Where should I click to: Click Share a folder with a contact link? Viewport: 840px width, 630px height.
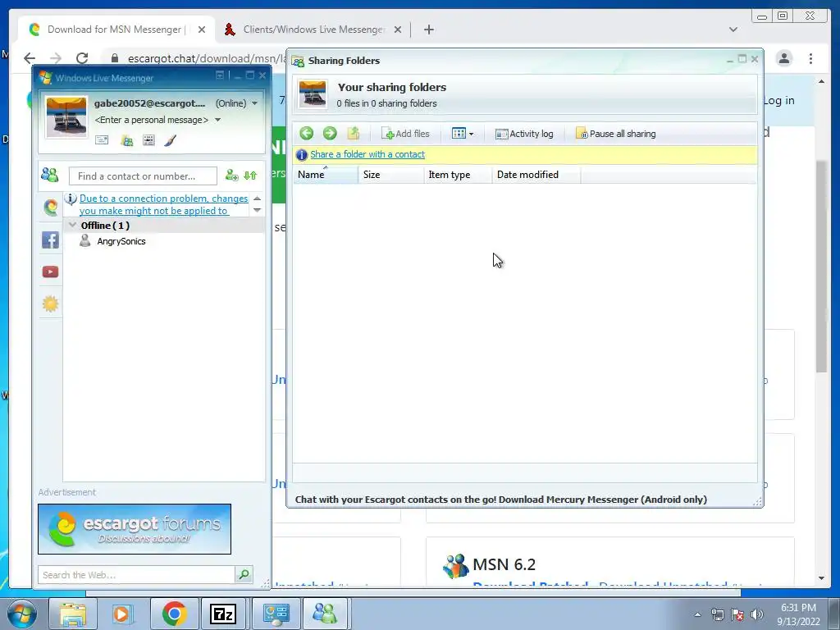367,154
